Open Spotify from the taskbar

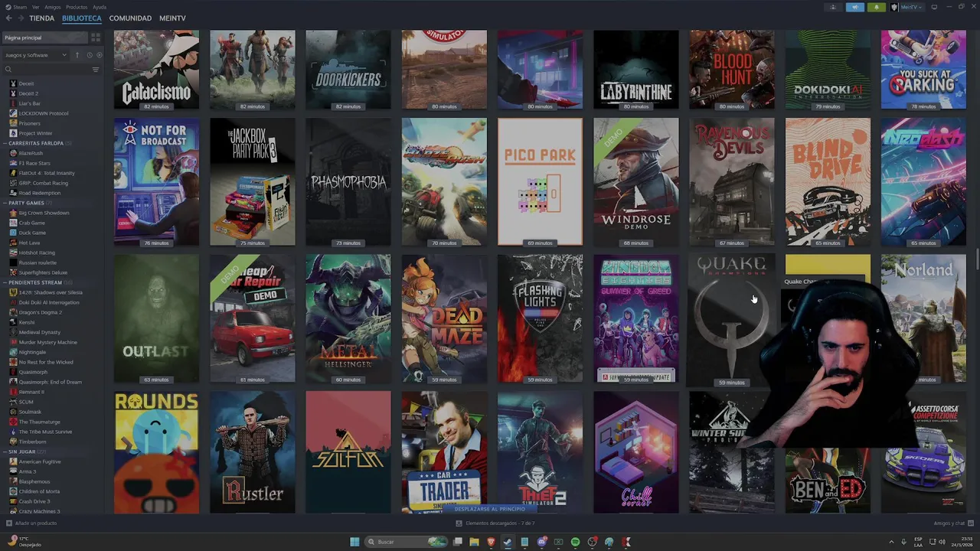click(x=575, y=542)
